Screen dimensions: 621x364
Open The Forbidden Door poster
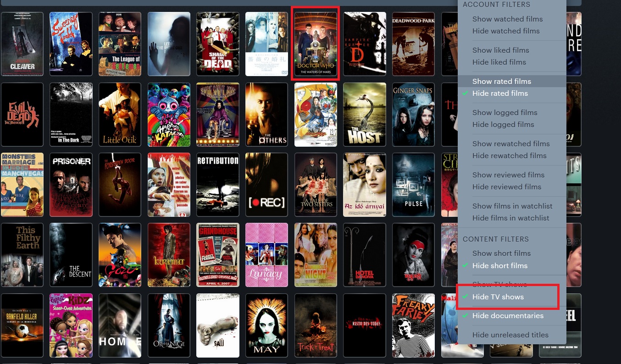pos(120,185)
